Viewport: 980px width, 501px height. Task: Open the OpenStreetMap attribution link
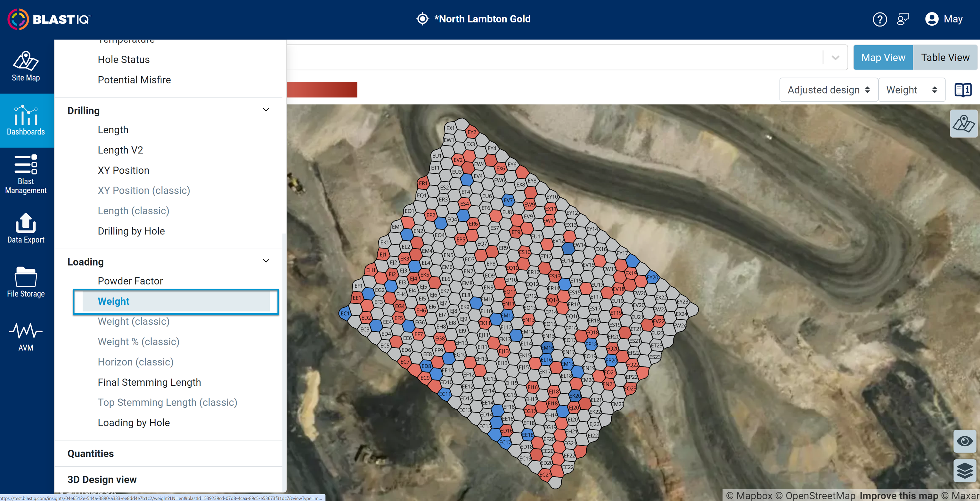(x=815, y=496)
